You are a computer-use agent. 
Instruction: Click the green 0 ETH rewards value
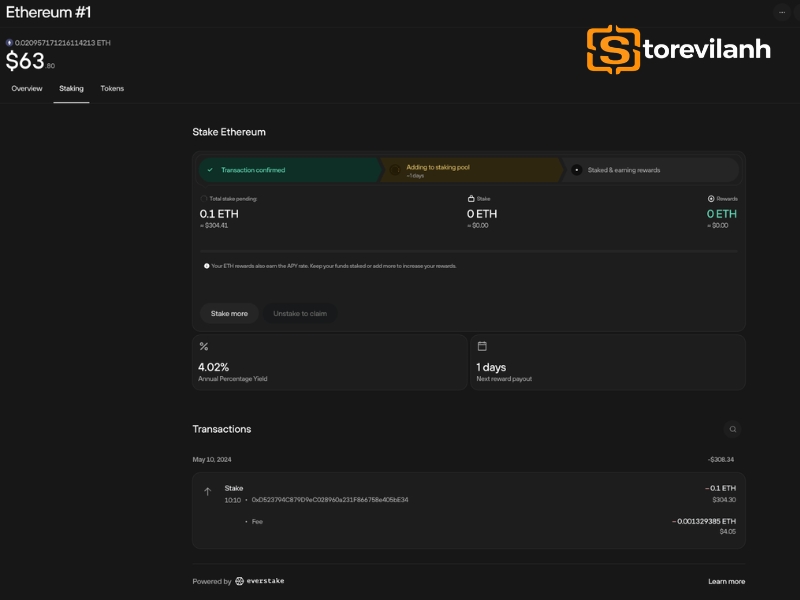721,214
